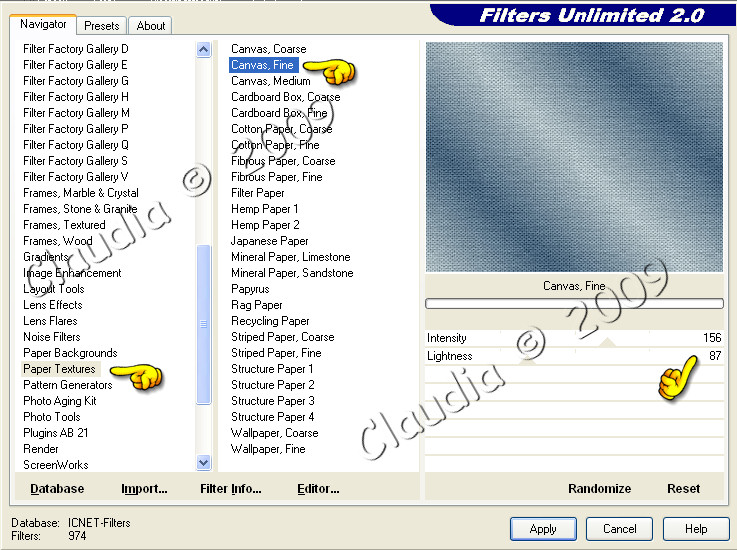The height and width of the screenshot is (550, 737).
Task: Open the About tab
Action: [150, 26]
